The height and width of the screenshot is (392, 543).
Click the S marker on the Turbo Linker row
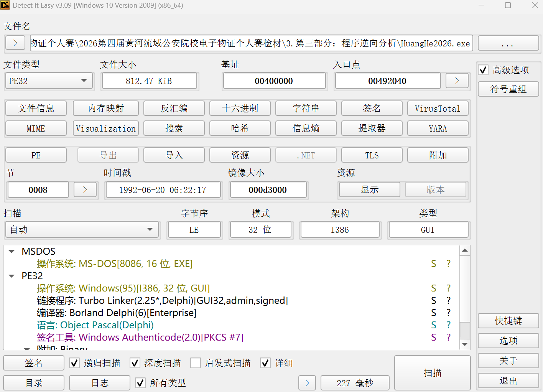434,300
